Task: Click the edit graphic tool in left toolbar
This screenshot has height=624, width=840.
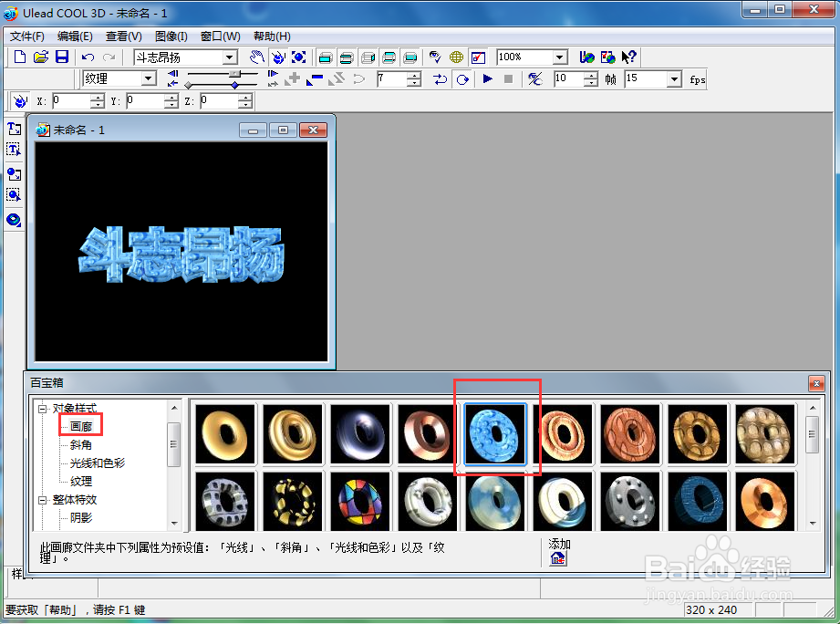Action: point(14,195)
